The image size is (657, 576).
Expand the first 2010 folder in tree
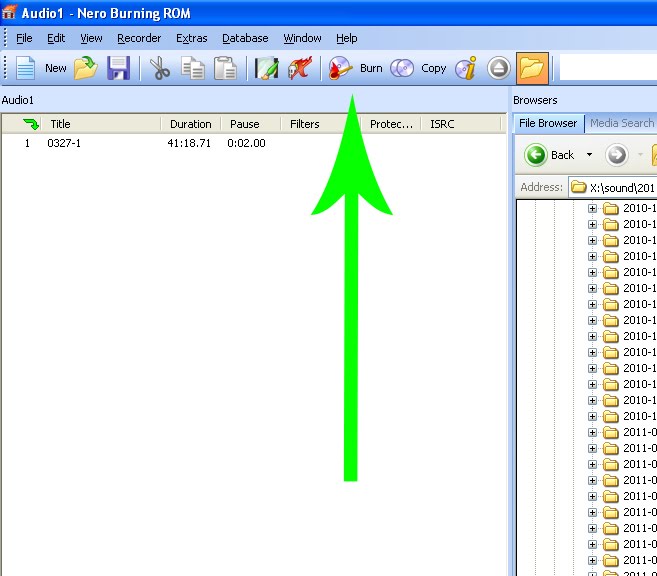point(592,208)
